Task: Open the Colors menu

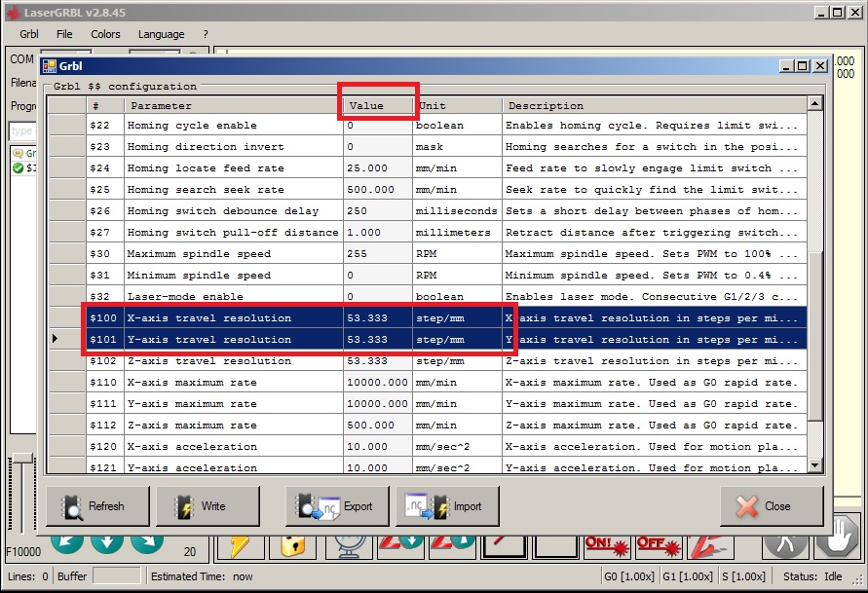Action: 105,34
